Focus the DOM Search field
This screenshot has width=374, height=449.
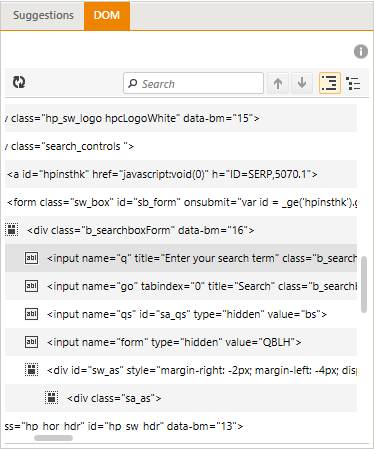click(193, 83)
